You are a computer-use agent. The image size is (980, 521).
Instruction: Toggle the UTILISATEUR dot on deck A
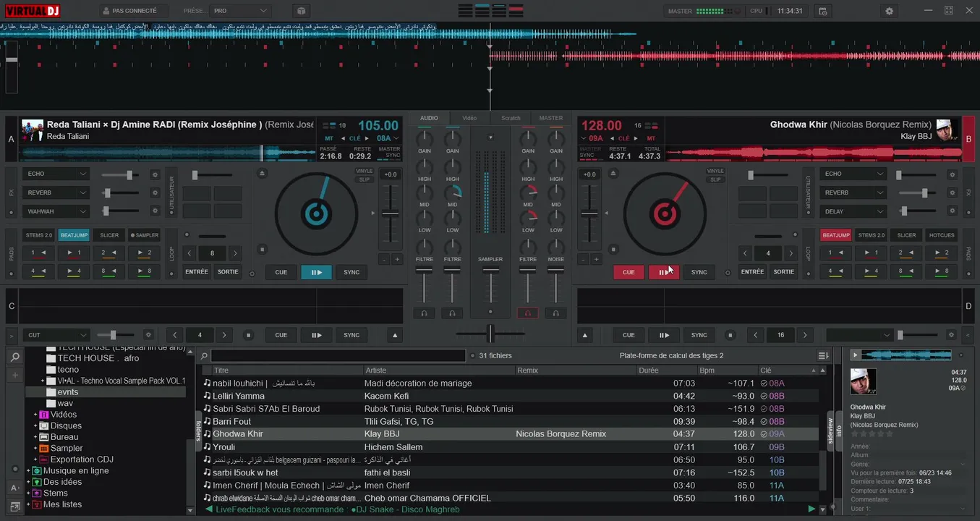[x=171, y=213]
